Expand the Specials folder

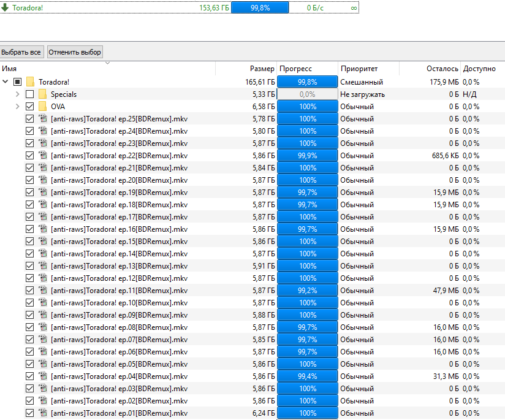17,94
